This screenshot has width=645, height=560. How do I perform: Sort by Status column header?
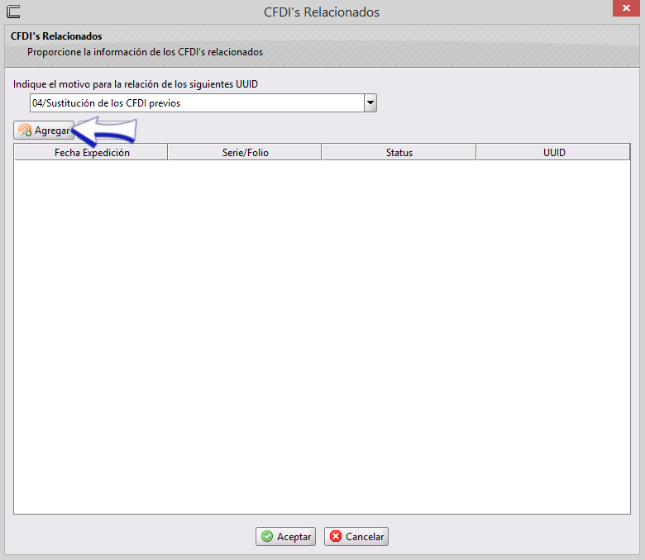click(x=399, y=152)
